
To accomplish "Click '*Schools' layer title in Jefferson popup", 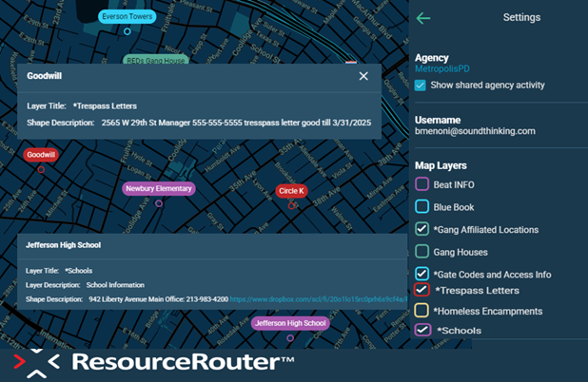I will click(x=78, y=271).
